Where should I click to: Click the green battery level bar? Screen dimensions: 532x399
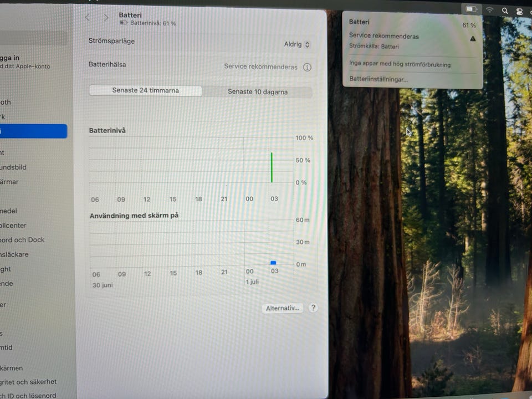[x=272, y=167]
